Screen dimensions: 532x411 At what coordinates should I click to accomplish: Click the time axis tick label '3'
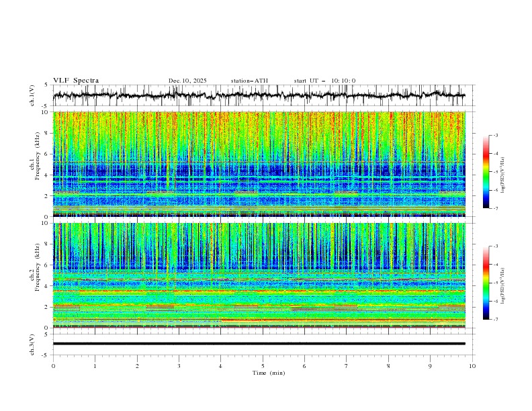click(x=179, y=366)
